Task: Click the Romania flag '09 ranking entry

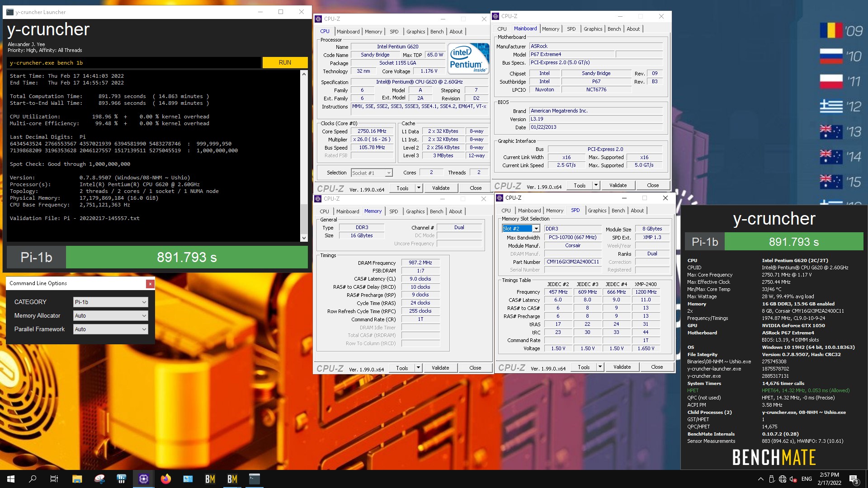Action: (841, 31)
